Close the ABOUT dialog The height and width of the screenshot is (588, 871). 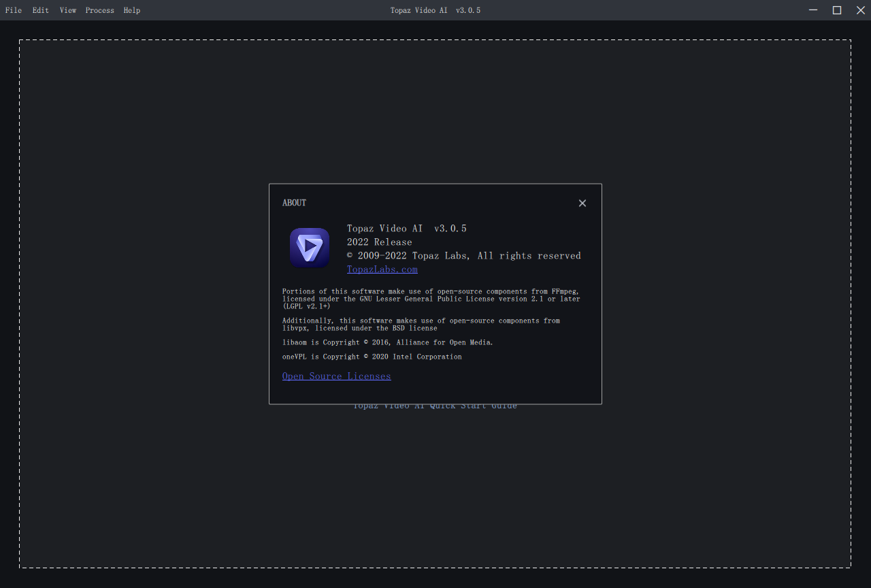582,203
